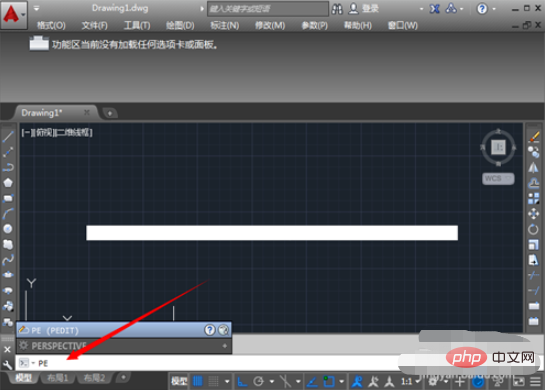Add a new drawing tab plus button

coord(110,113)
